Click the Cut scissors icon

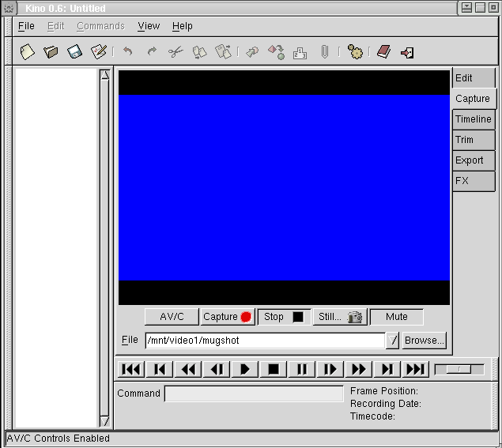point(176,51)
